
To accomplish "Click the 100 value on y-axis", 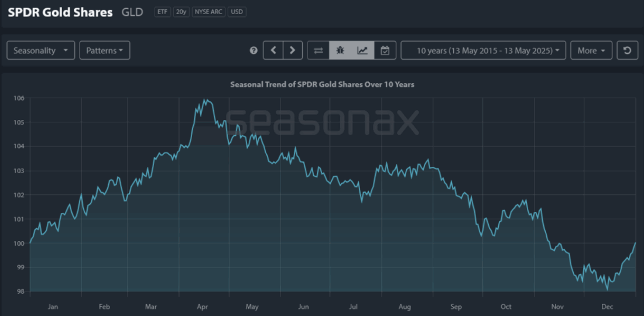I will pyautogui.click(x=19, y=243).
